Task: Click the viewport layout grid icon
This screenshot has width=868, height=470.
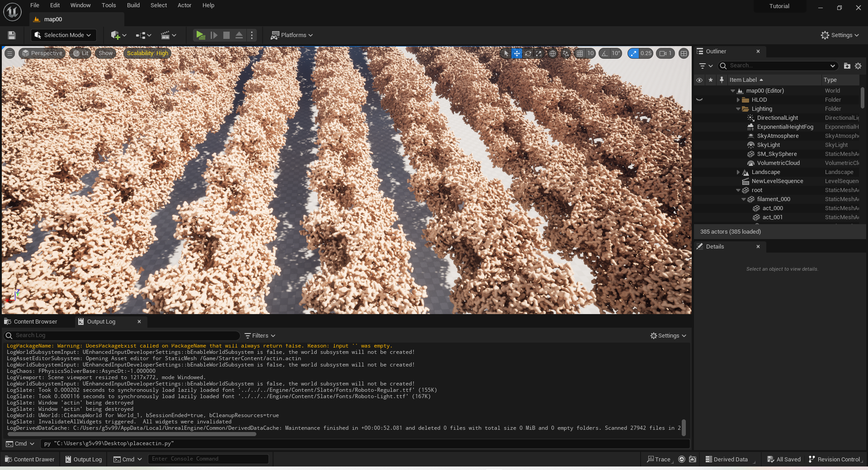Action: click(x=684, y=53)
